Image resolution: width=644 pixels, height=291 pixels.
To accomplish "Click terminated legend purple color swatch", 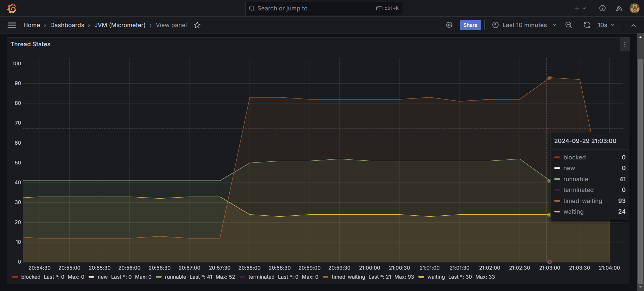I will pyautogui.click(x=242, y=277).
